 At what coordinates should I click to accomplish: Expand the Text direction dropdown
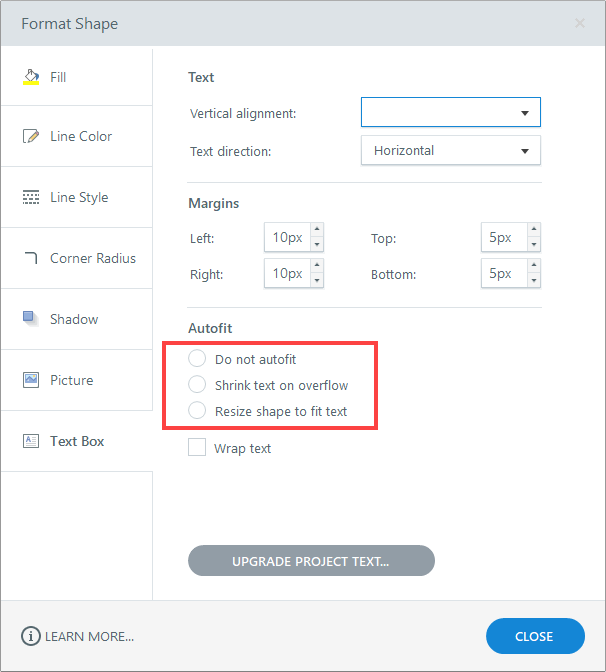click(450, 150)
